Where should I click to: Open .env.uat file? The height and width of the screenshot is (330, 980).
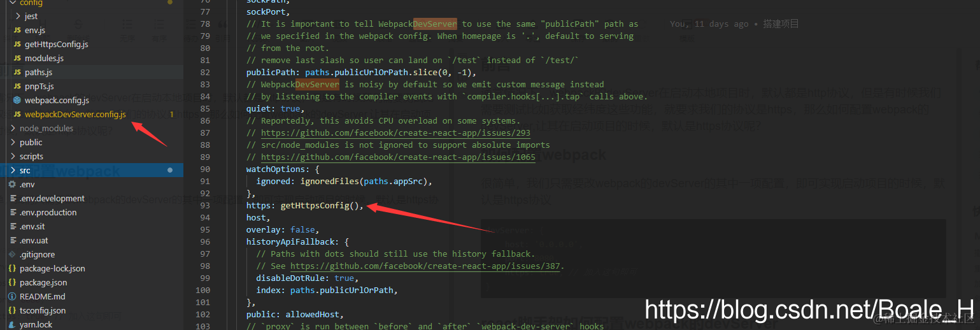33,240
